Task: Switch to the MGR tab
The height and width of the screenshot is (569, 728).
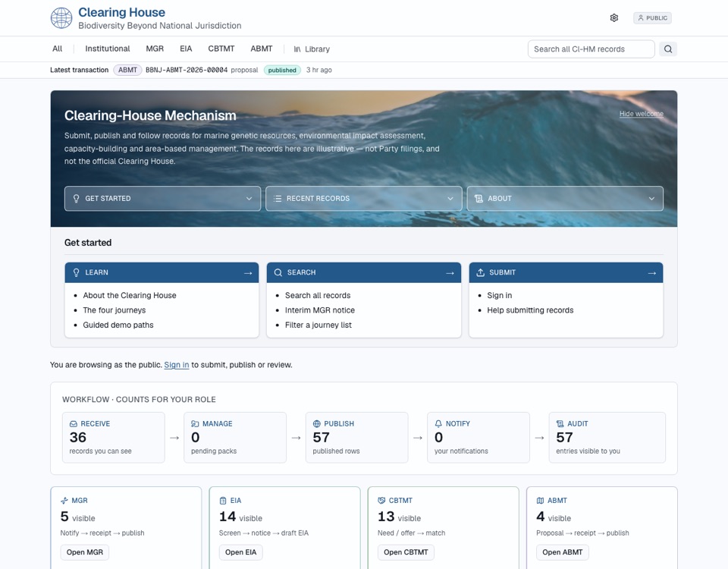Action: (x=155, y=49)
